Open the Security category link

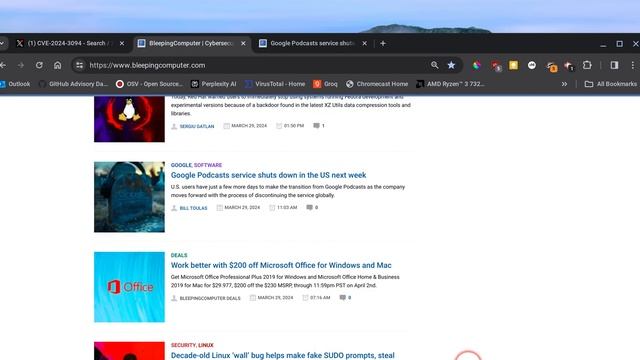(183, 345)
